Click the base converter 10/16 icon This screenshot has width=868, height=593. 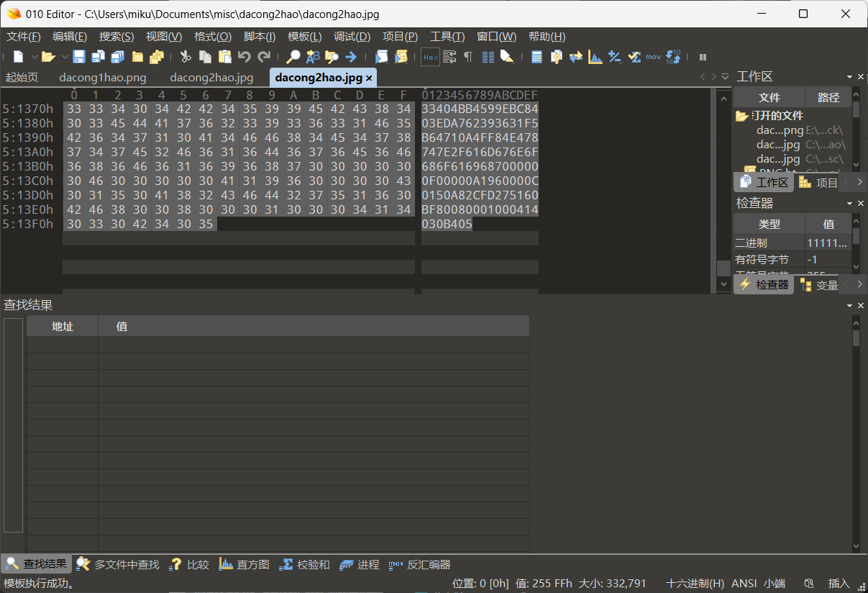tap(673, 57)
